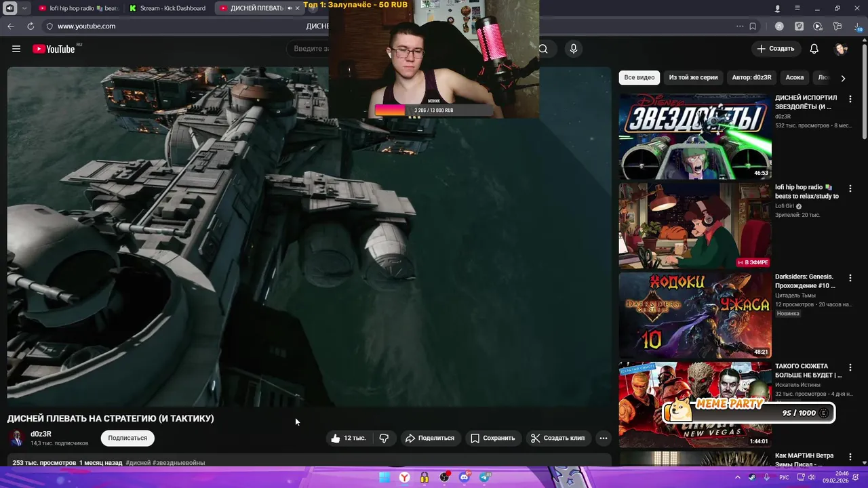Open the browser main menu lines icon

click(797, 8)
